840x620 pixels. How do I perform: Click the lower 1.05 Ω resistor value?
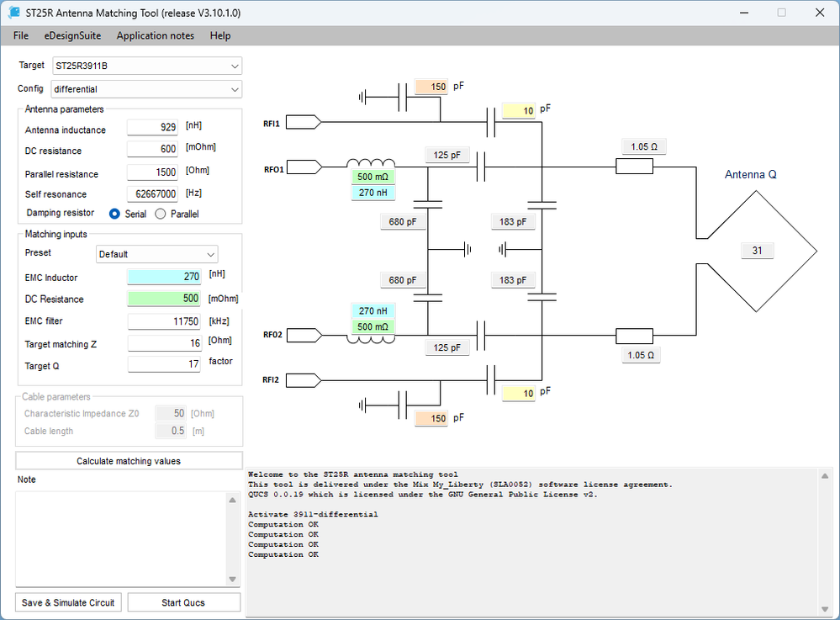641,355
